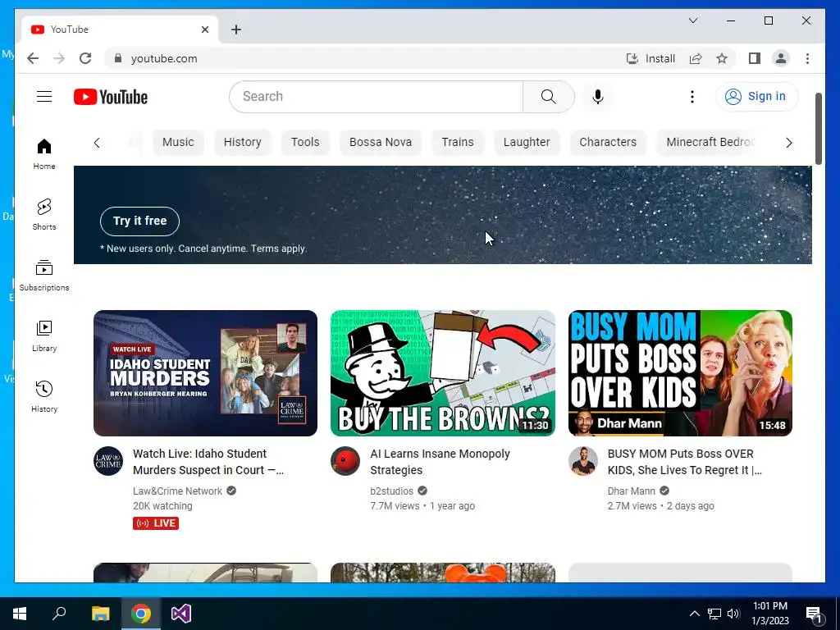
Task: Open Chrome profile avatar
Action: click(781, 58)
